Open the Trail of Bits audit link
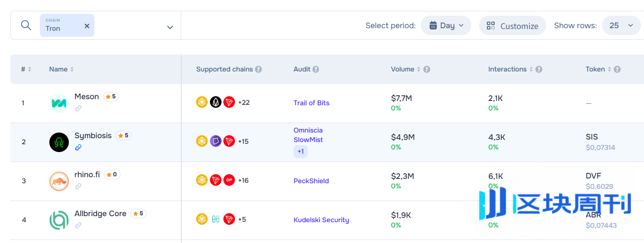Screen dimensions: 644x243 click(312, 103)
